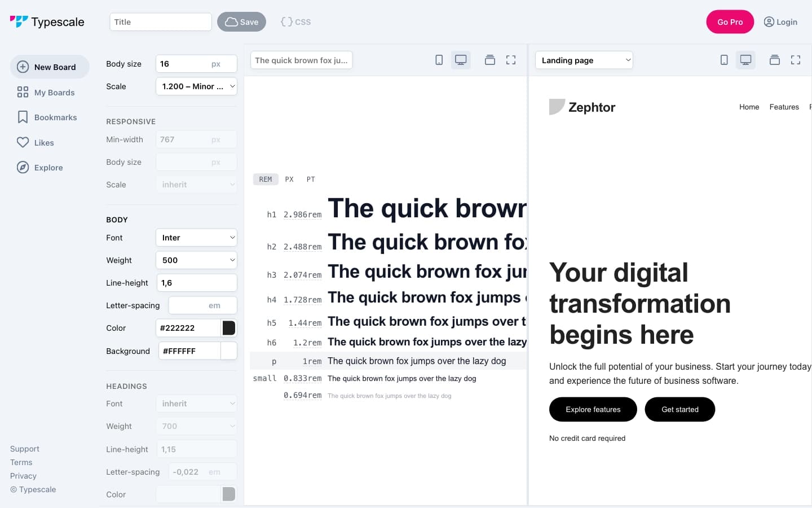Image resolution: width=812 pixels, height=508 pixels.
Task: Click the Headings Line-height field
Action: coord(197,449)
